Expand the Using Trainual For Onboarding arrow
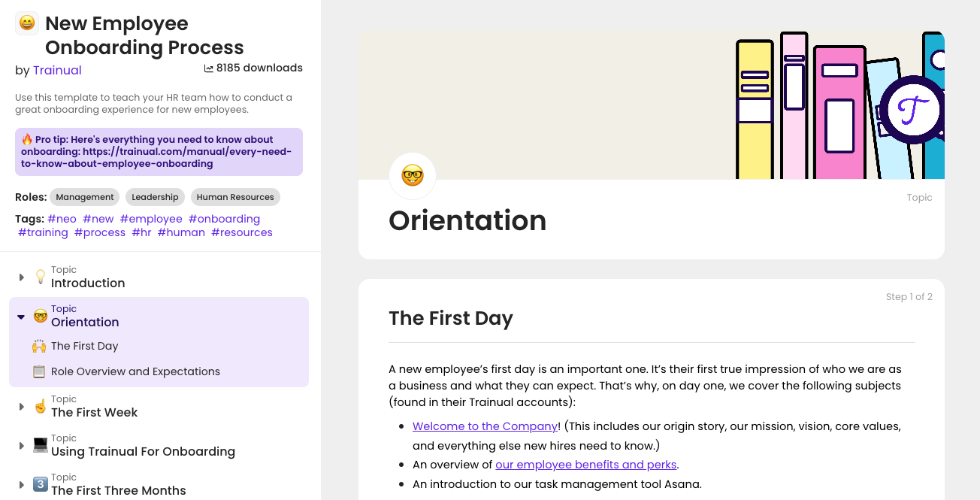The height and width of the screenshot is (500, 980). pyautogui.click(x=21, y=445)
